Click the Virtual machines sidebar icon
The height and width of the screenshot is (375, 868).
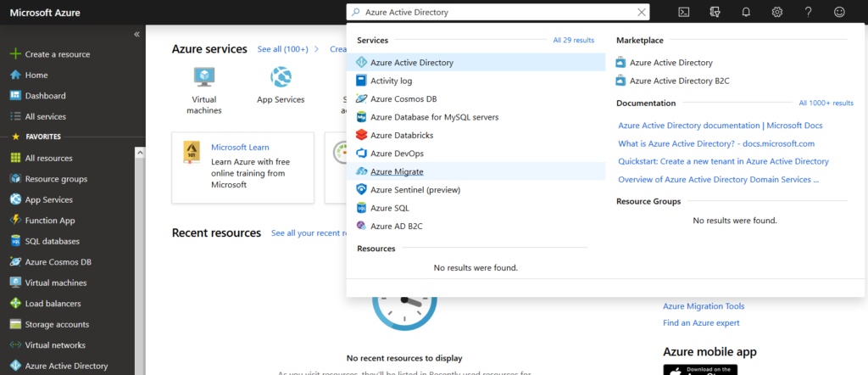pyautogui.click(x=15, y=283)
